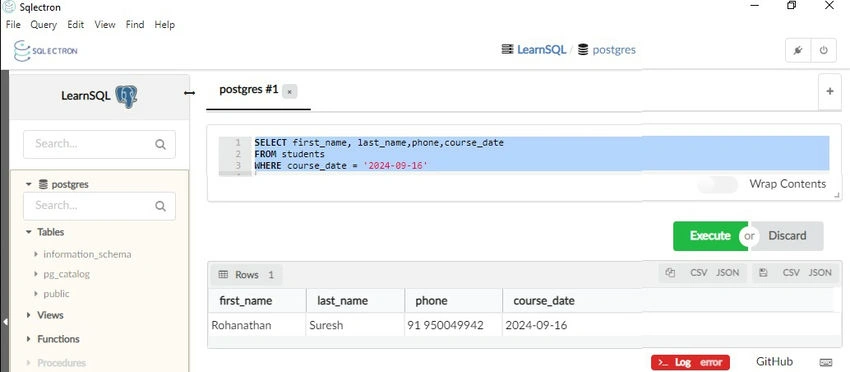Screen dimensions: 850x372
Task: Close the postgres #1 tab with x
Action: (289, 92)
